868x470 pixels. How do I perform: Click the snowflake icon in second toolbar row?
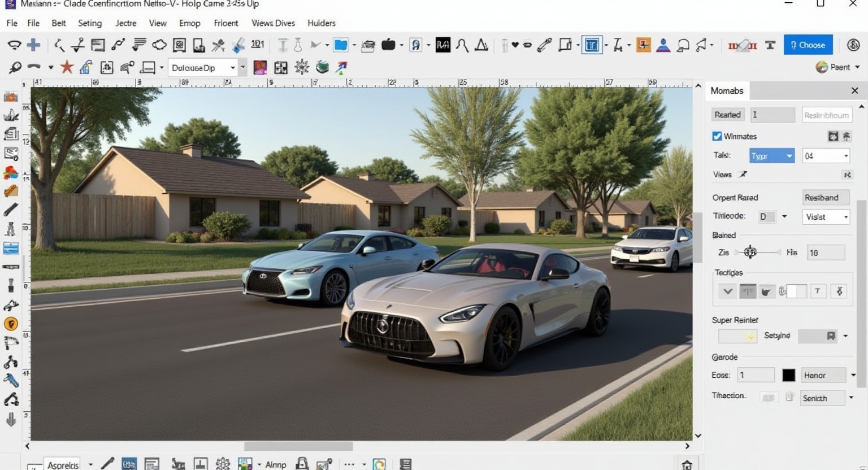[302, 68]
